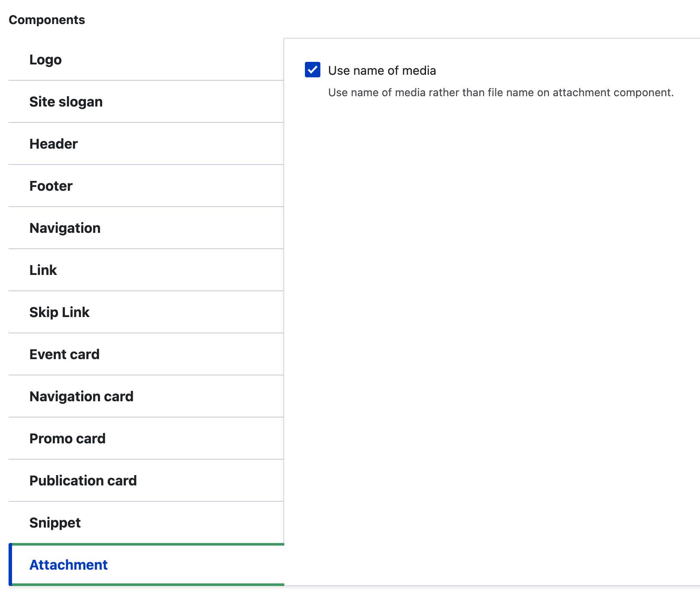Click the "Use name of media" label text
The image size is (700, 598).
[x=382, y=70]
